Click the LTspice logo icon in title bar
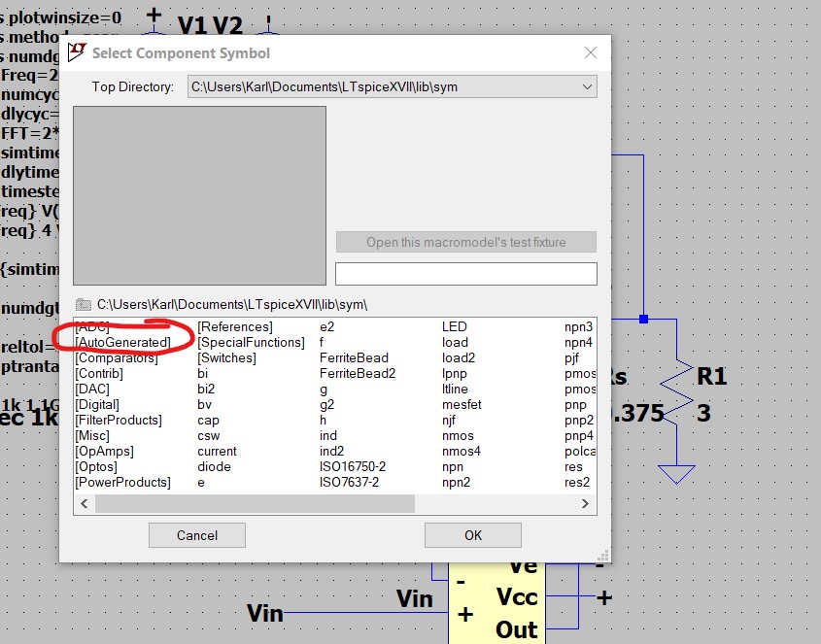 [77, 52]
